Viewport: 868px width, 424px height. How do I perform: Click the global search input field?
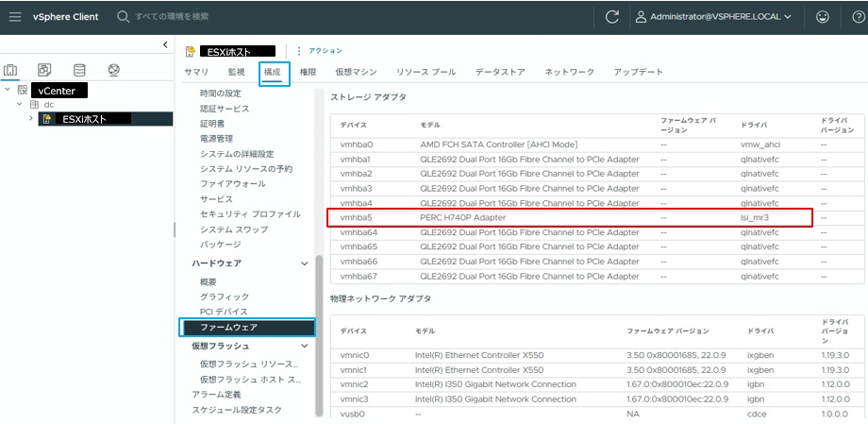[172, 17]
